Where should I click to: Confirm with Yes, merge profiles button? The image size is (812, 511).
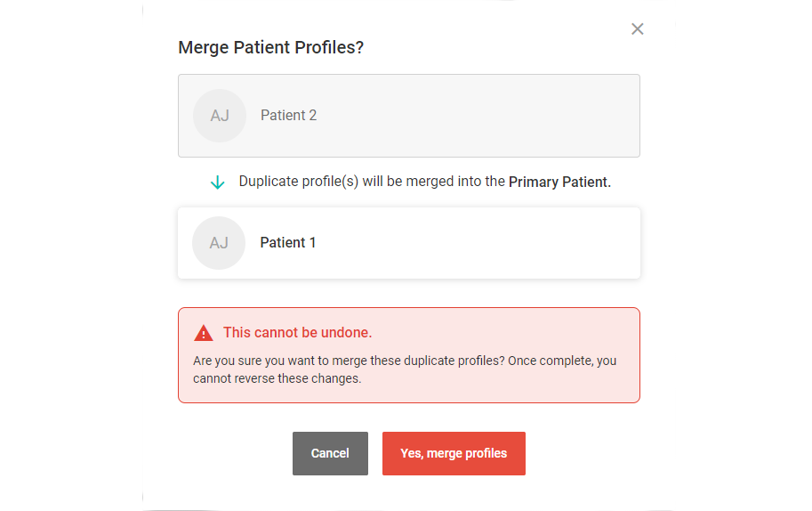coord(454,453)
